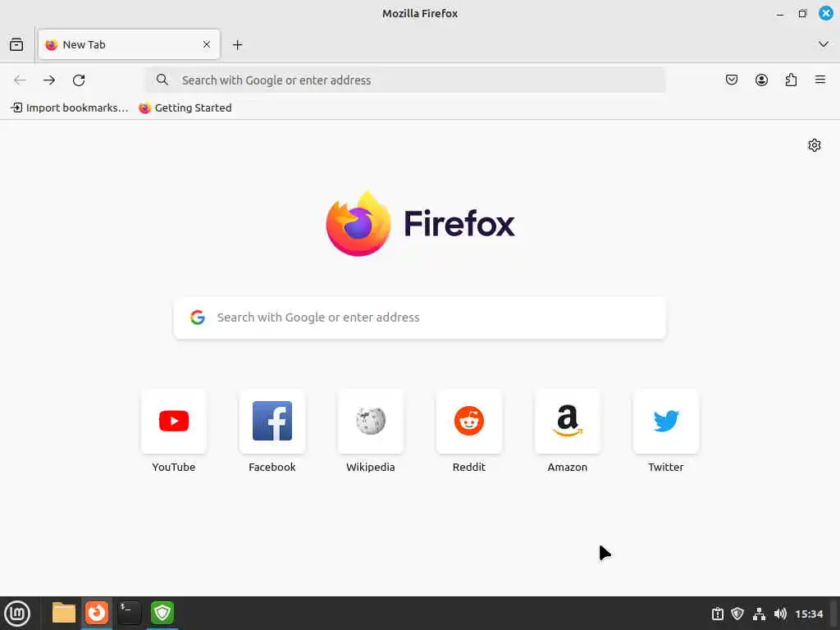Click the Save to Pocket icon

point(731,80)
